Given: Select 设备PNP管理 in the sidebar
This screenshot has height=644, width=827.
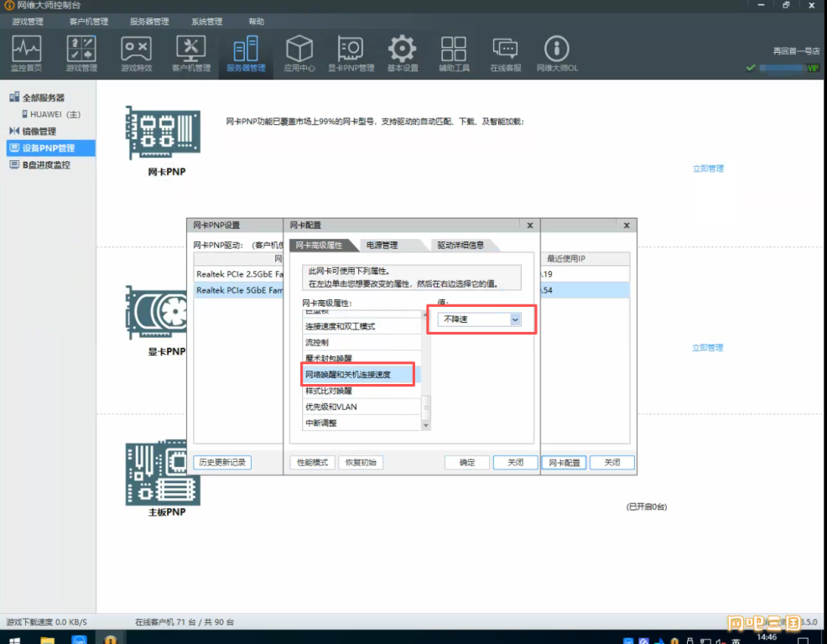Looking at the screenshot, I should 50,148.
